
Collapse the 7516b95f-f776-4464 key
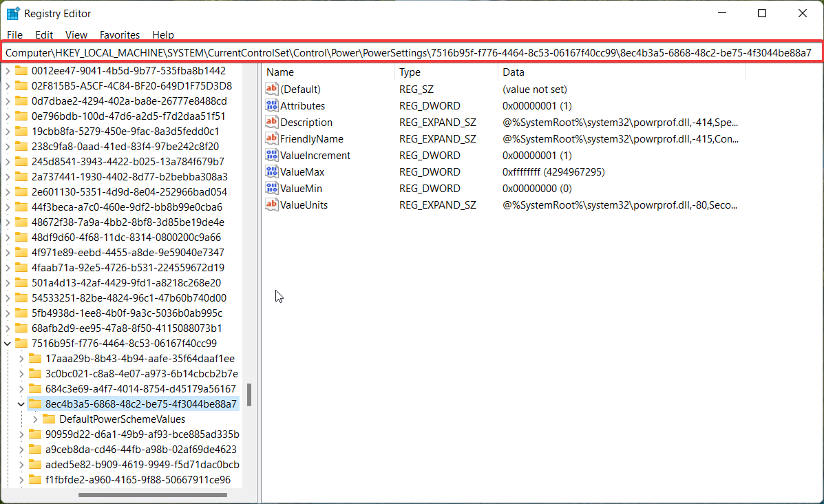point(8,344)
